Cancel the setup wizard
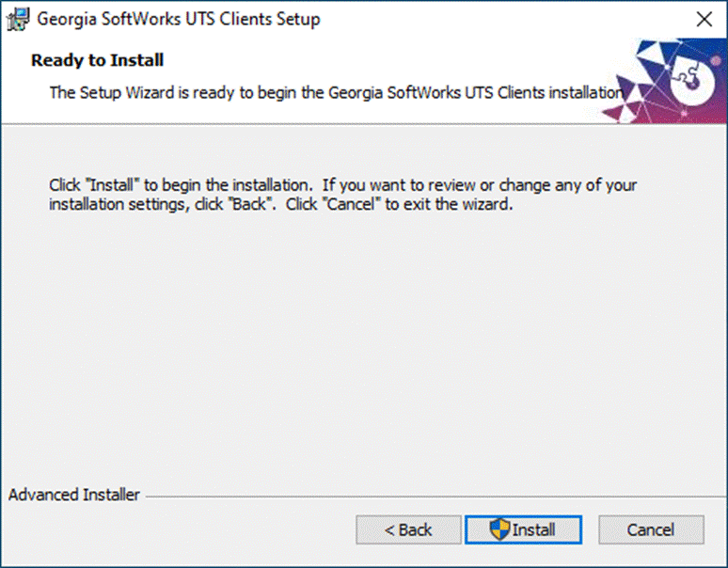This screenshot has height=568, width=728. 651,529
